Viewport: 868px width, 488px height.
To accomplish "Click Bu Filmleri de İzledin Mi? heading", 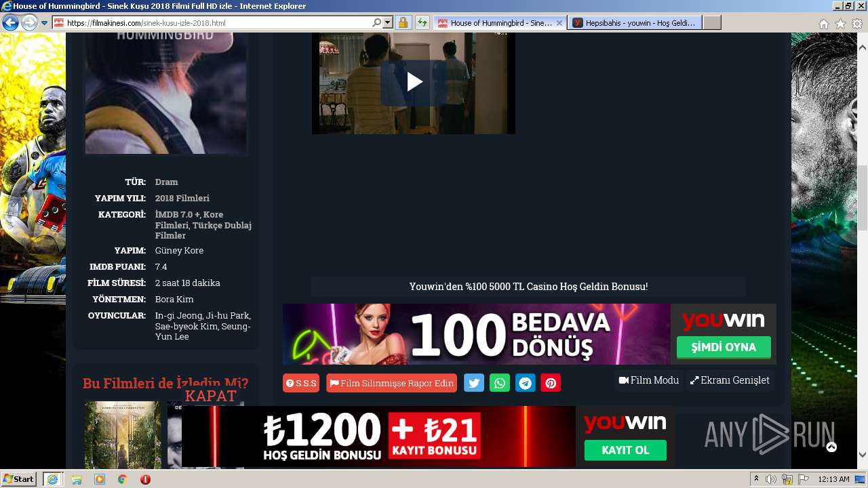I will click(x=165, y=383).
